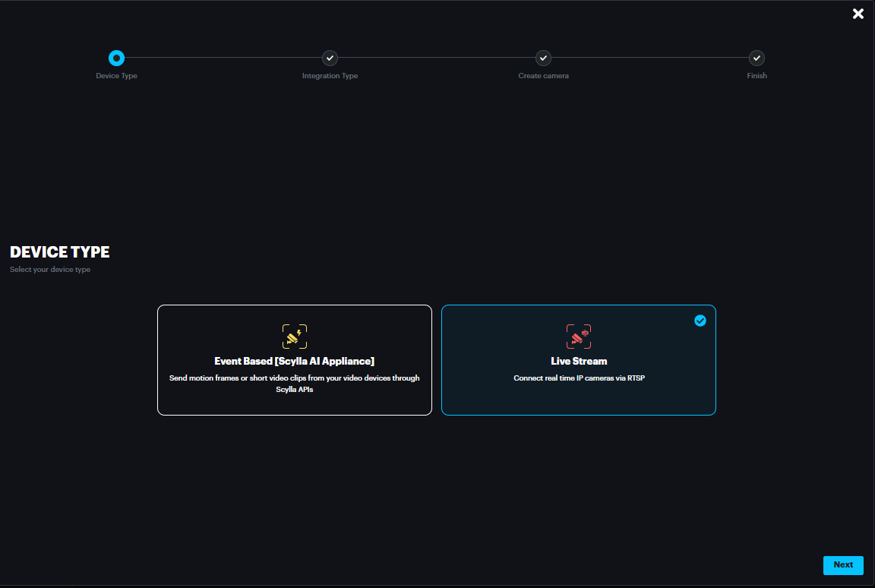Click the Integration Type step checkmark

pyautogui.click(x=330, y=58)
